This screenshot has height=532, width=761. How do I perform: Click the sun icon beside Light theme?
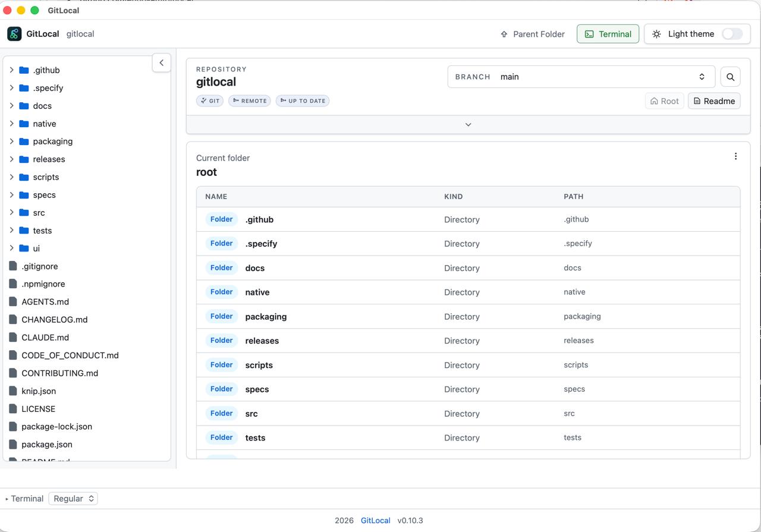[656, 34]
